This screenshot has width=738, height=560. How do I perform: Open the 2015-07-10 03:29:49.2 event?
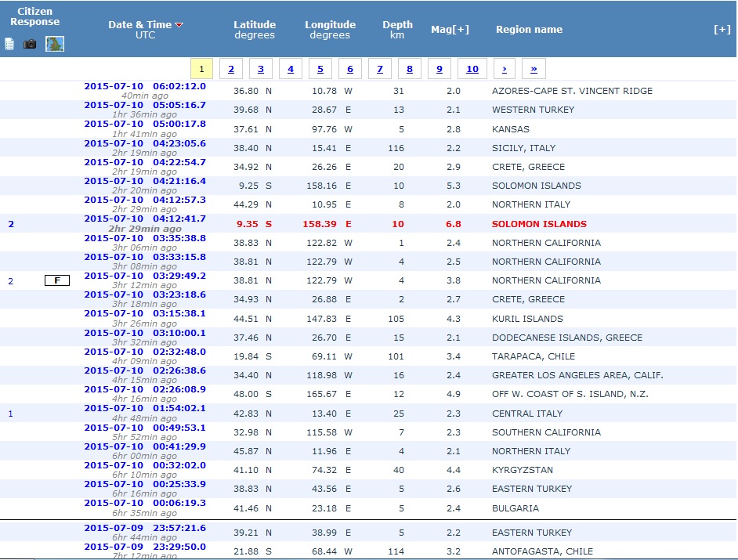(145, 276)
